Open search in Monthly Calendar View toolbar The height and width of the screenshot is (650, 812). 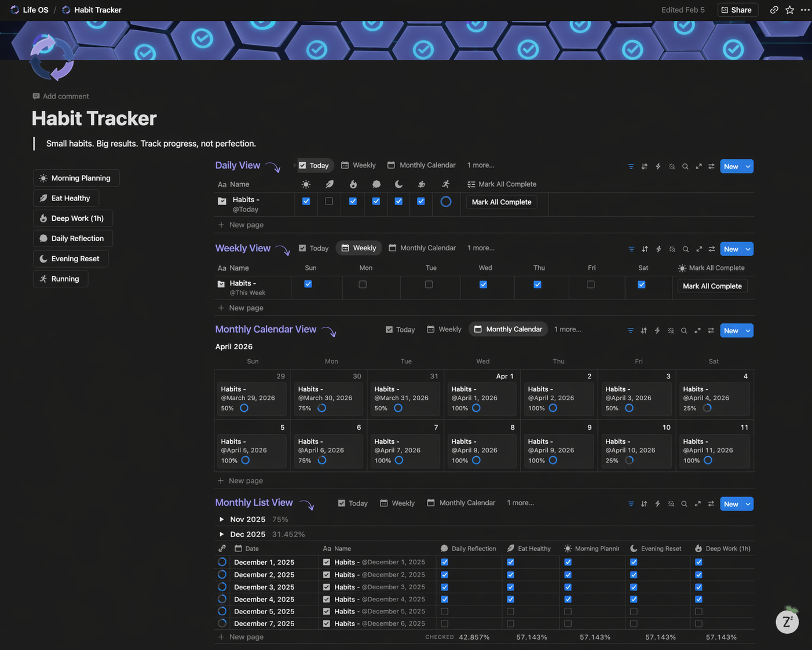point(684,331)
